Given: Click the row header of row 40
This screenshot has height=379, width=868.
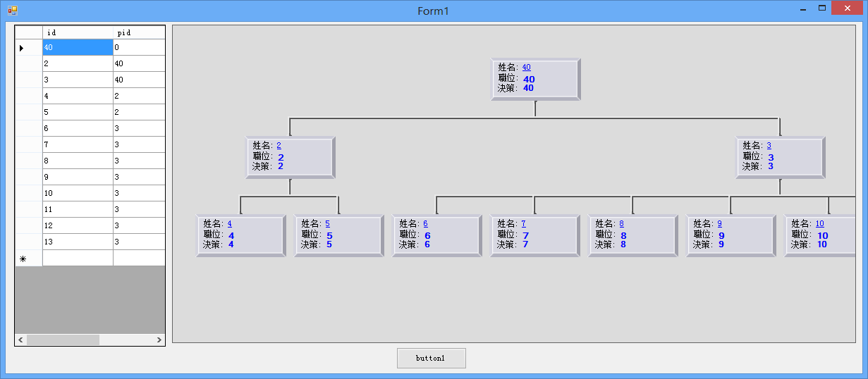Looking at the screenshot, I should pos(29,47).
